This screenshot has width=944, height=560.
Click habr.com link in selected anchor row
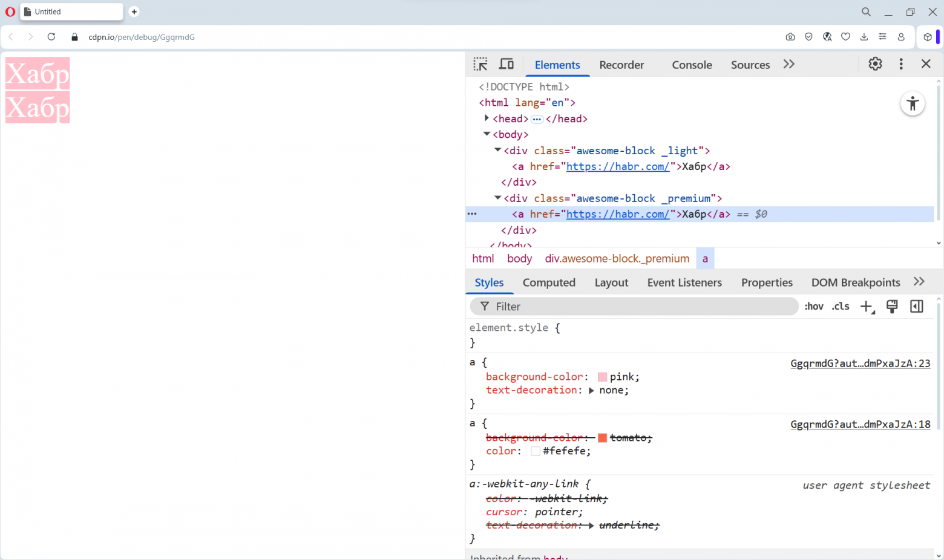click(x=618, y=214)
